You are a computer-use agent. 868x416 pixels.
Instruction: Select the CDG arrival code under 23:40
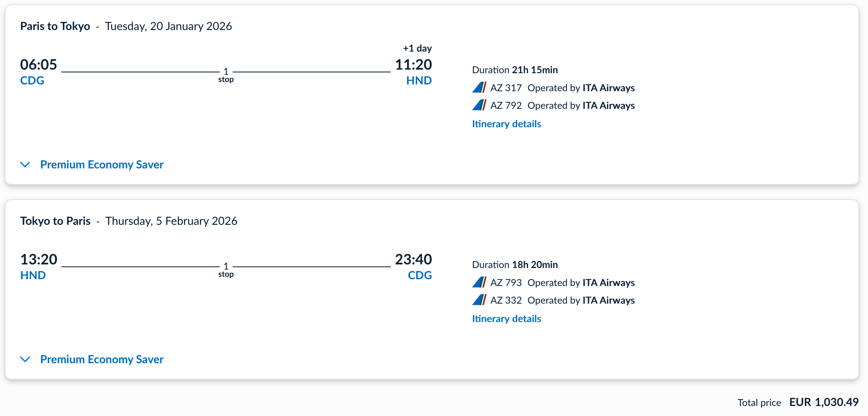pos(420,275)
